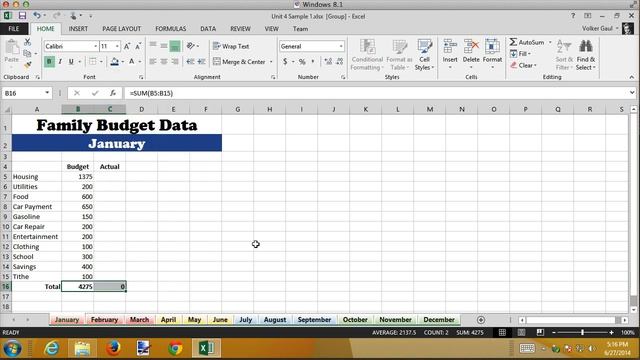Click the Orientation text angle icon
This screenshot has height=360, width=640.
coord(190,46)
